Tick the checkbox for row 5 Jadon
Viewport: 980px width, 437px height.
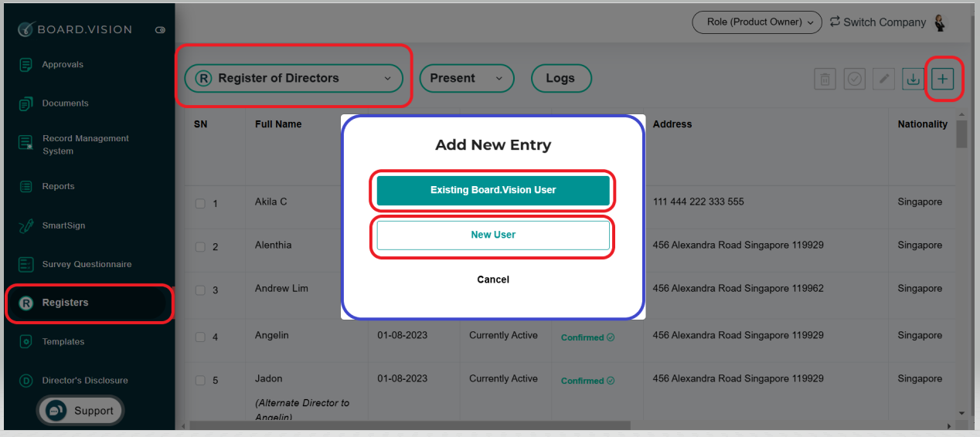pos(200,380)
